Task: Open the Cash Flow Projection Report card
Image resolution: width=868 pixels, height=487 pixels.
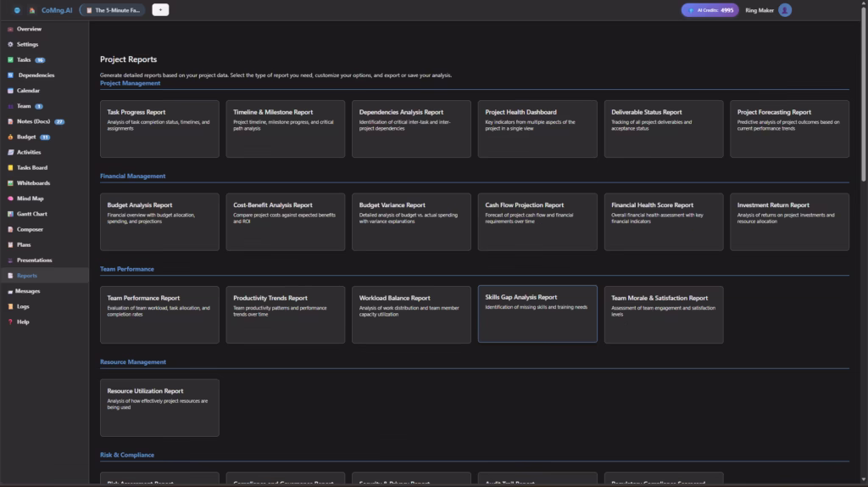Action: 537,221
